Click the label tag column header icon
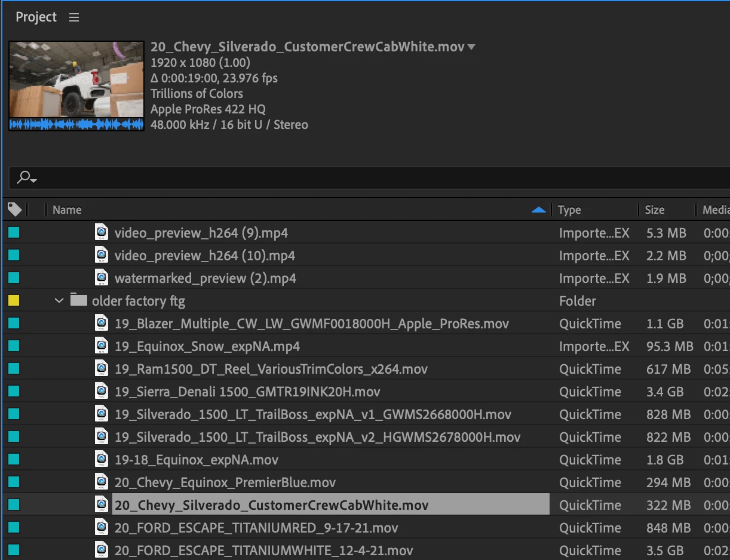This screenshot has height=560, width=730. tap(15, 210)
